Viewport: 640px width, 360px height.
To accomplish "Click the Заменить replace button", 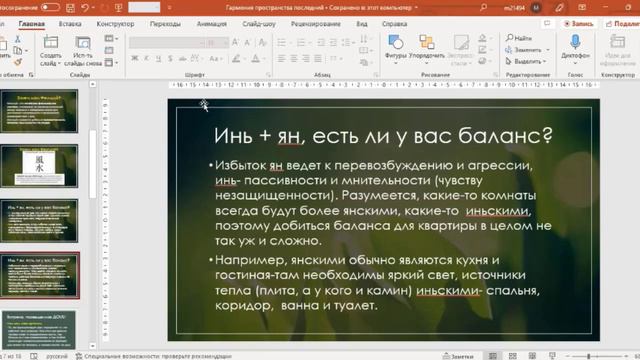I will pos(527,50).
